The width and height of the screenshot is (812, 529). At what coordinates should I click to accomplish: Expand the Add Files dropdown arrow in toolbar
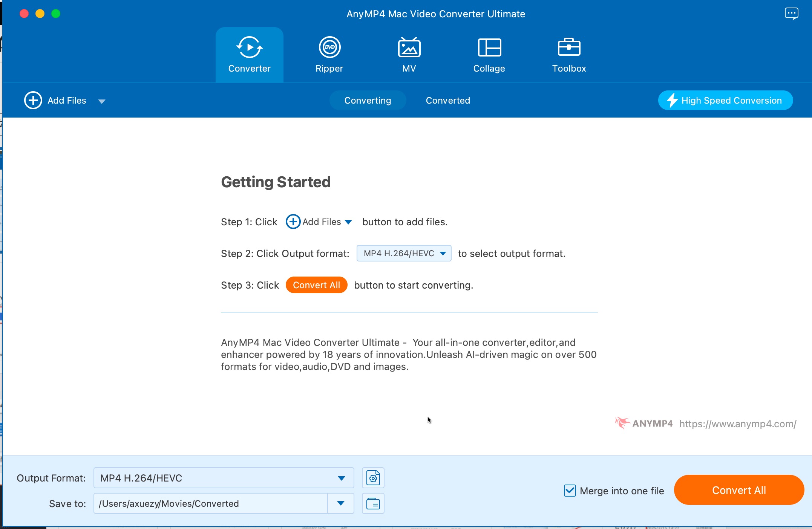pyautogui.click(x=101, y=101)
